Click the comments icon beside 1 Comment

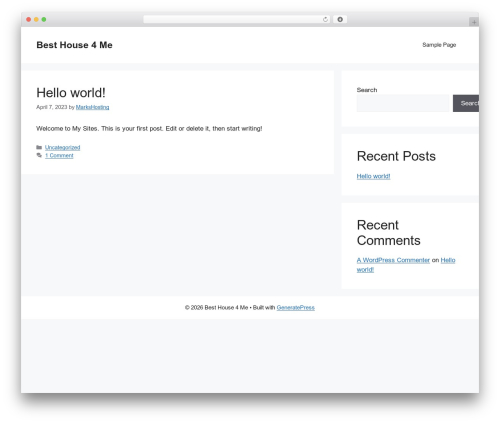[x=39, y=155]
